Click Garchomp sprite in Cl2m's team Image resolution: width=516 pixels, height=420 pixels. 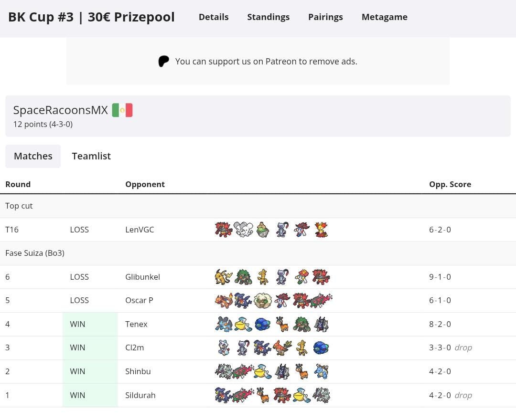pos(263,348)
